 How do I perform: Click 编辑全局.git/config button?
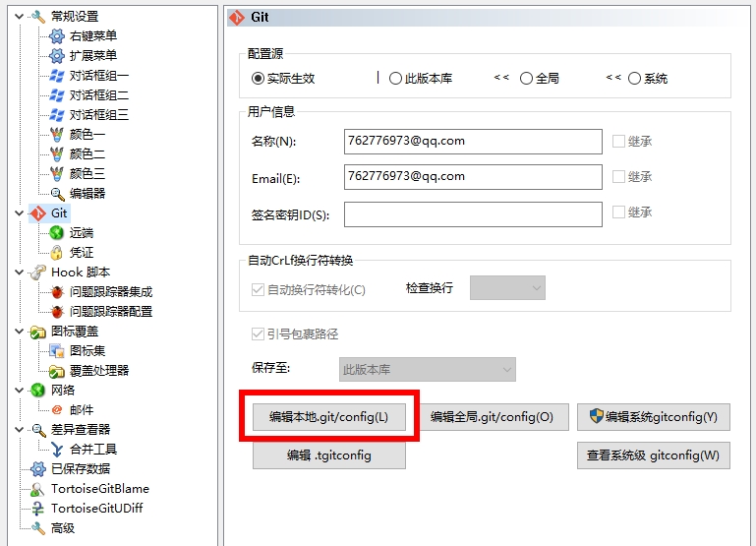click(x=493, y=417)
